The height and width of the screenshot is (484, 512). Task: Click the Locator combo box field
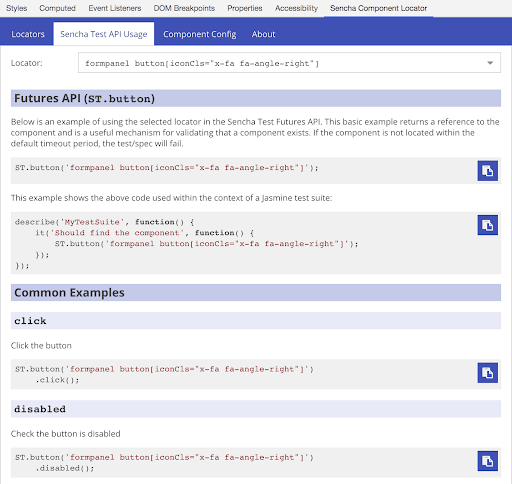(289, 63)
